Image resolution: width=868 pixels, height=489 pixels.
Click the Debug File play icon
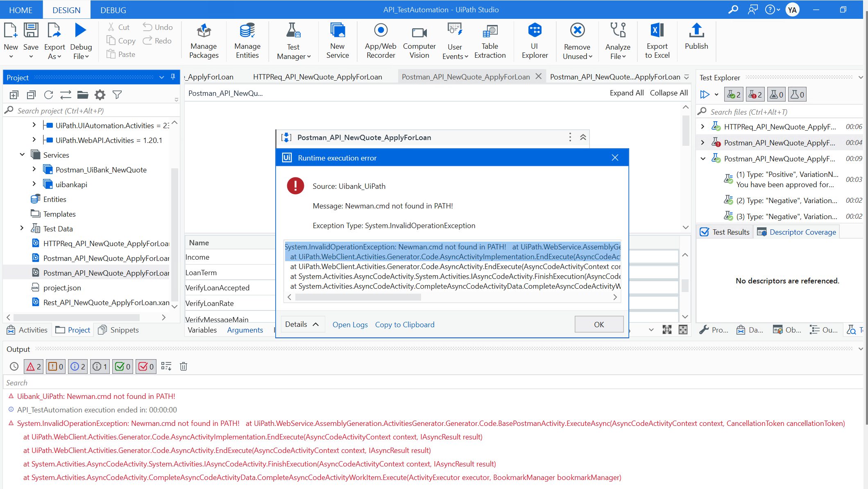[81, 31]
